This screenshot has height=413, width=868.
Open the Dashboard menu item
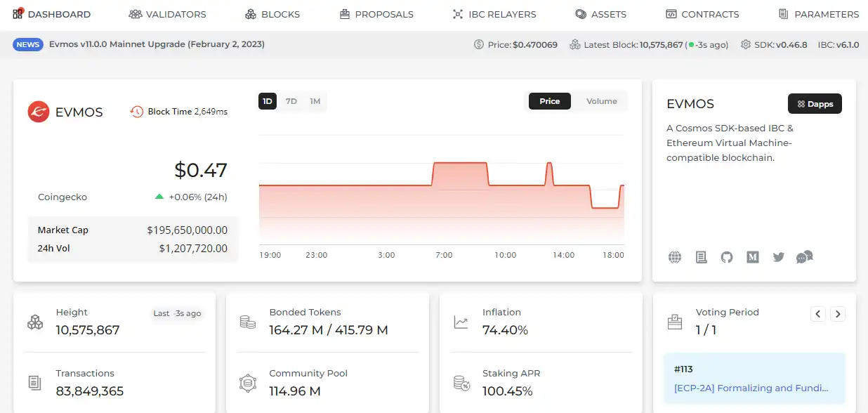pos(51,14)
